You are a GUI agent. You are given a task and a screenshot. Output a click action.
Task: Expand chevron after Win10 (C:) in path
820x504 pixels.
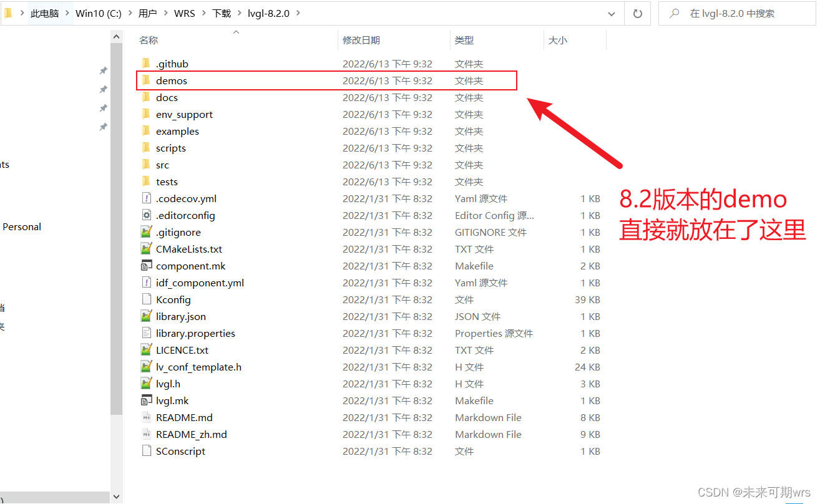(130, 13)
